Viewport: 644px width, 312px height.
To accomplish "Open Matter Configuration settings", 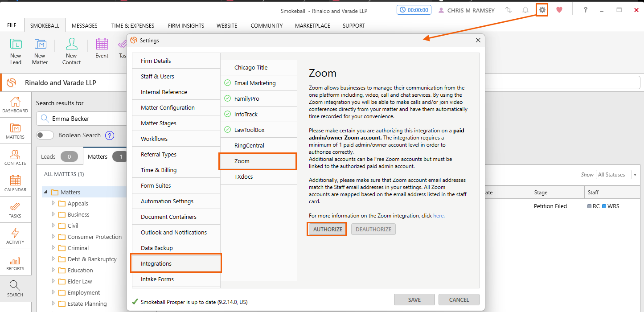I will (x=176, y=108).
